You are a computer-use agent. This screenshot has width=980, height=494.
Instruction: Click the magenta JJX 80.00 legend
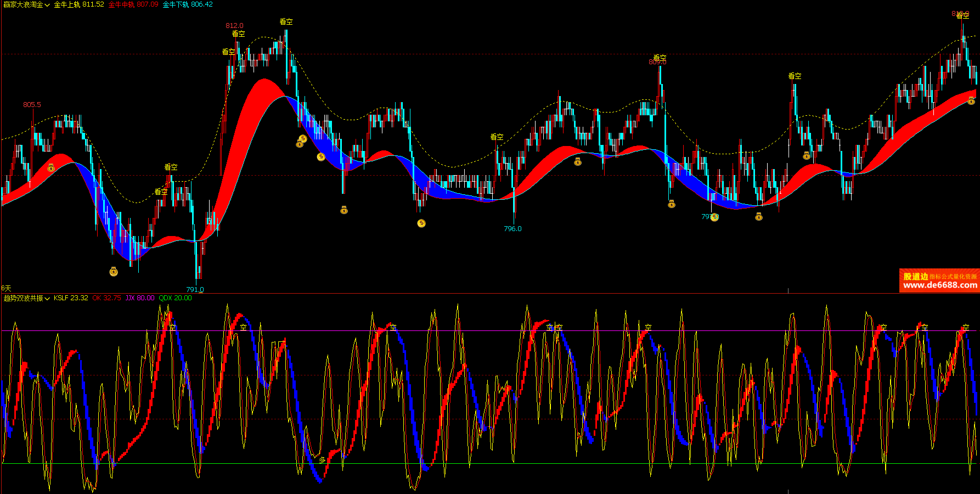click(140, 298)
